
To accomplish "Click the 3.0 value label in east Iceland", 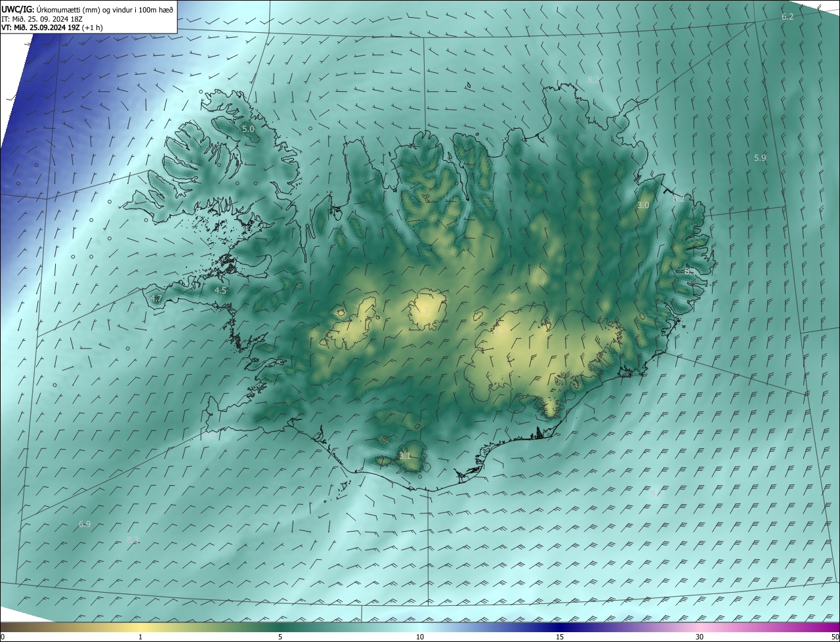I will pos(643,205).
